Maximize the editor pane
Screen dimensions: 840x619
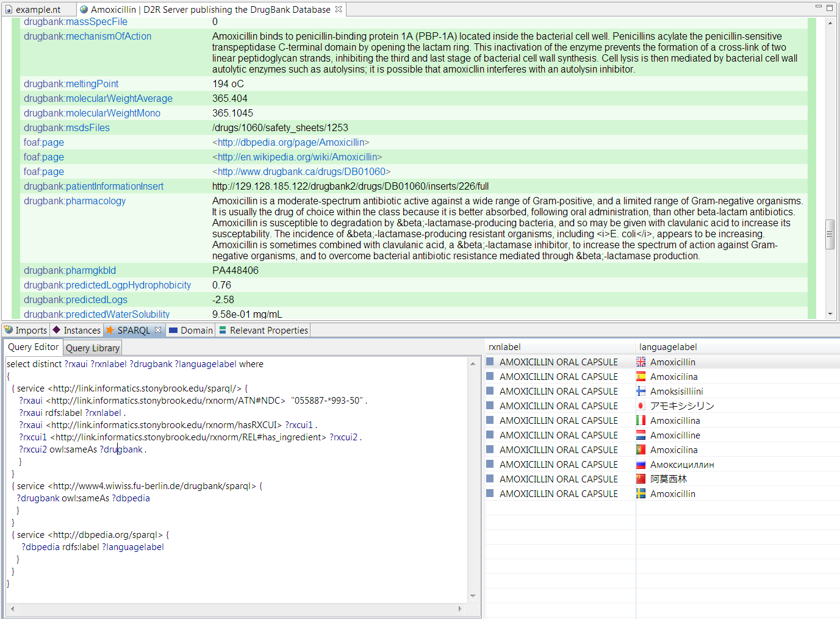[x=830, y=8]
